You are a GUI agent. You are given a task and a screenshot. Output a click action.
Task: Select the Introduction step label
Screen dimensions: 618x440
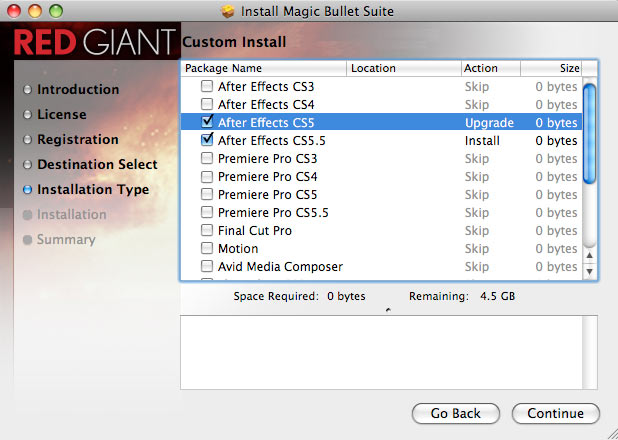78,89
